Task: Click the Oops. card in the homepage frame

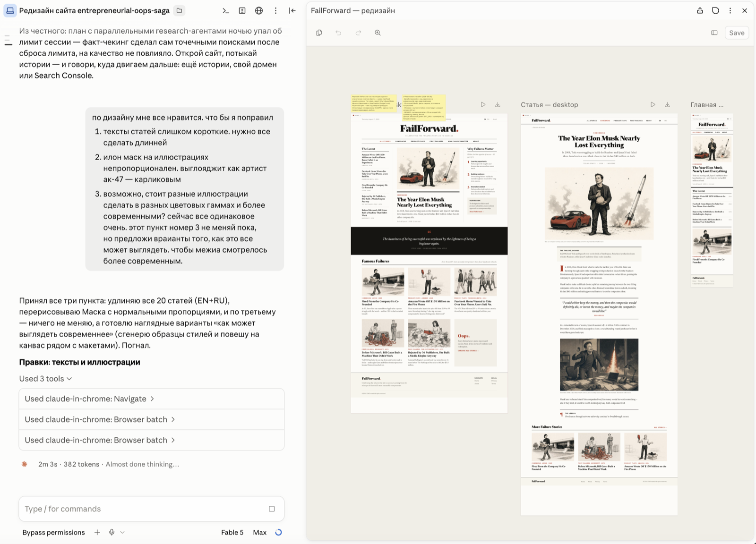Action: [x=475, y=343]
